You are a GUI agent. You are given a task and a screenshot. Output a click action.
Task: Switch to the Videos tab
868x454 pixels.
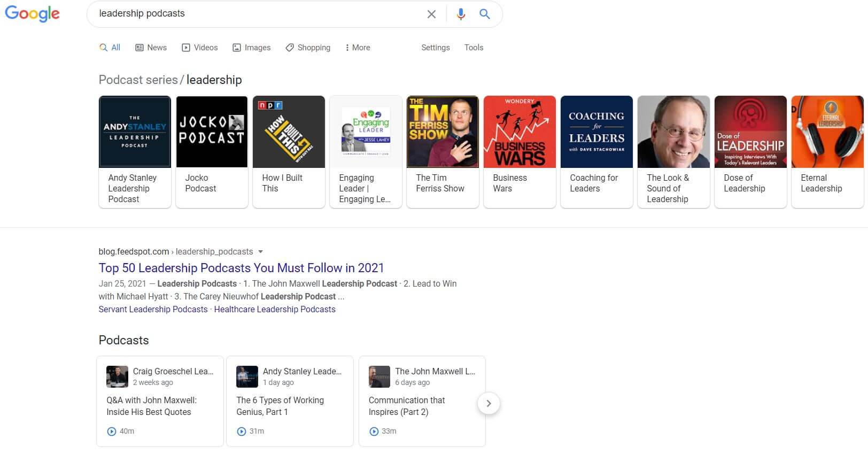point(199,48)
